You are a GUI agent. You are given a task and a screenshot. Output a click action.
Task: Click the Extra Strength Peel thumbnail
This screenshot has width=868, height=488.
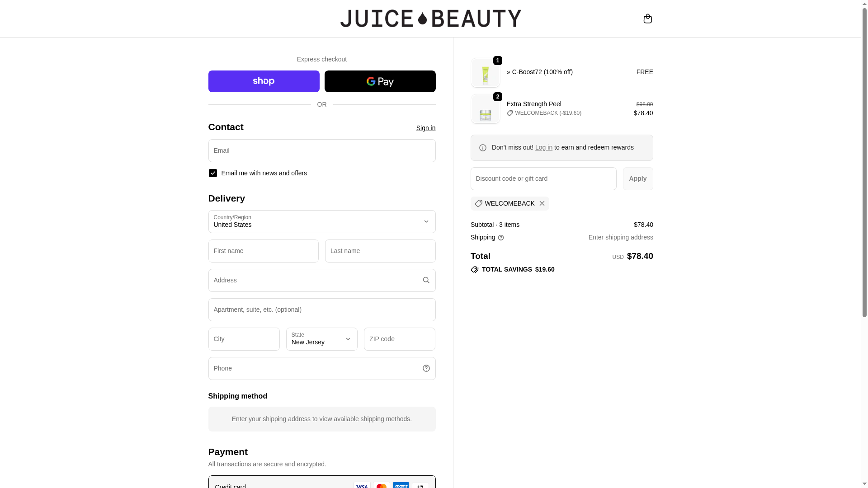(x=485, y=109)
